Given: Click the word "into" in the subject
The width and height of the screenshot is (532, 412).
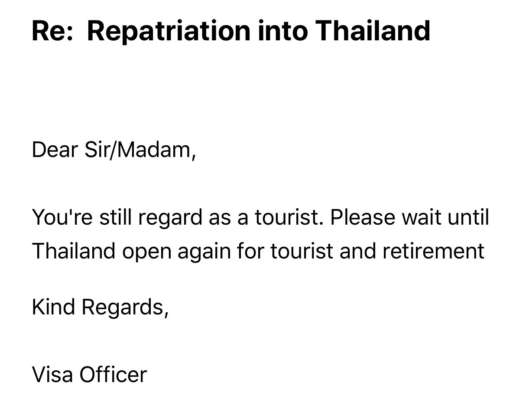Looking at the screenshot, I should point(282,31).
